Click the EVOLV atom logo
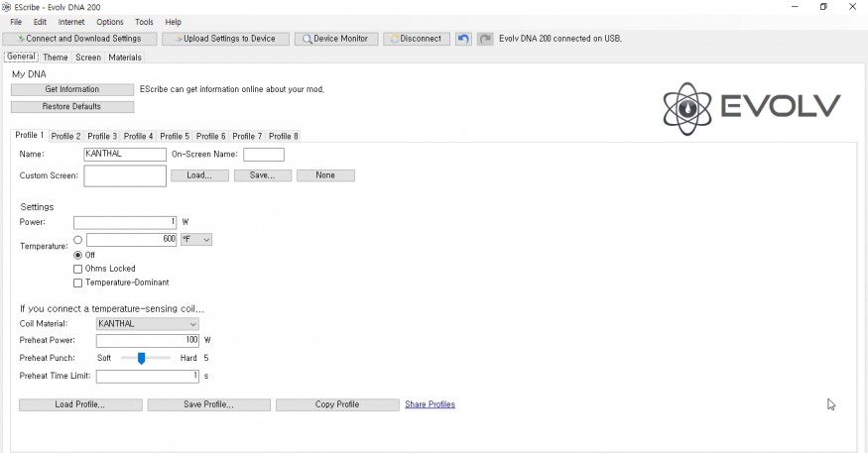 click(x=687, y=108)
